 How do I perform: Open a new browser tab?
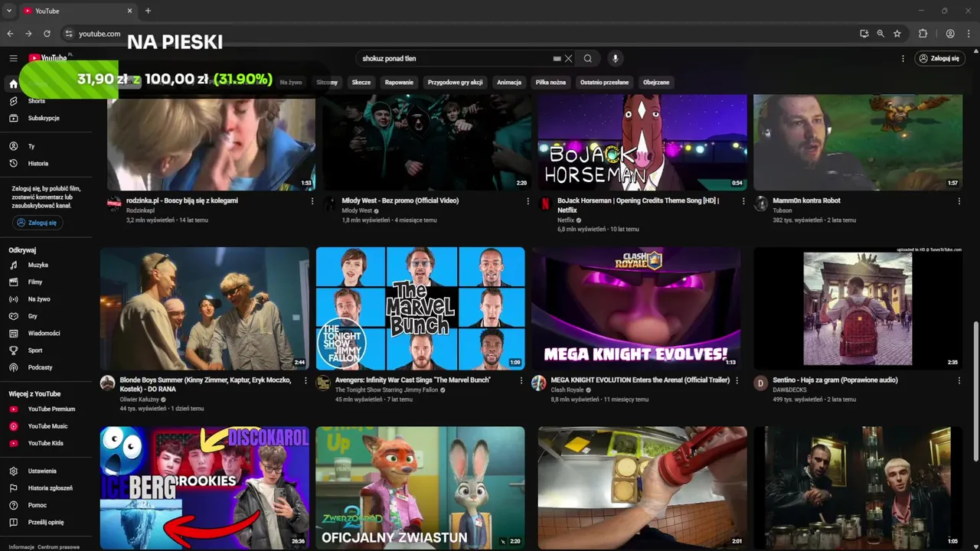click(x=148, y=11)
